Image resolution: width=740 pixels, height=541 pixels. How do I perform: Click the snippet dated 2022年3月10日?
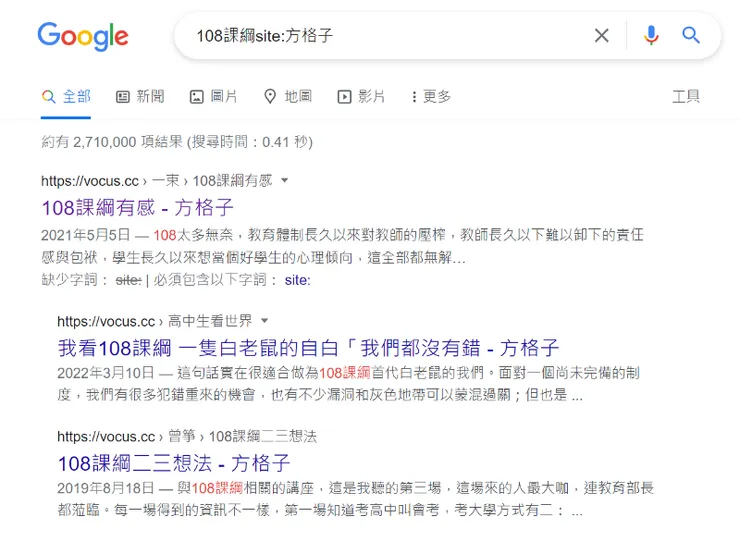point(348,383)
